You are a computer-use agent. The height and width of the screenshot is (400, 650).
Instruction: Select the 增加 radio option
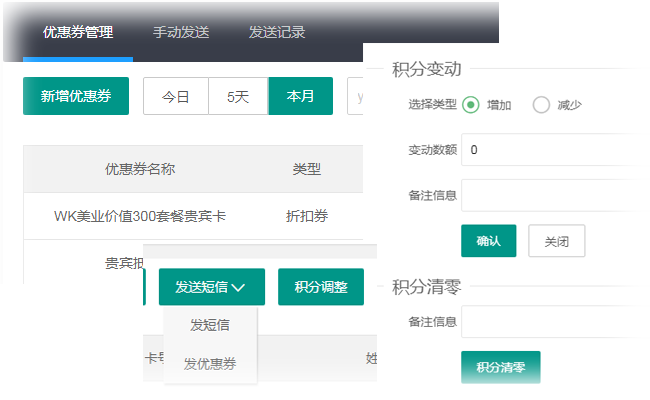471,105
